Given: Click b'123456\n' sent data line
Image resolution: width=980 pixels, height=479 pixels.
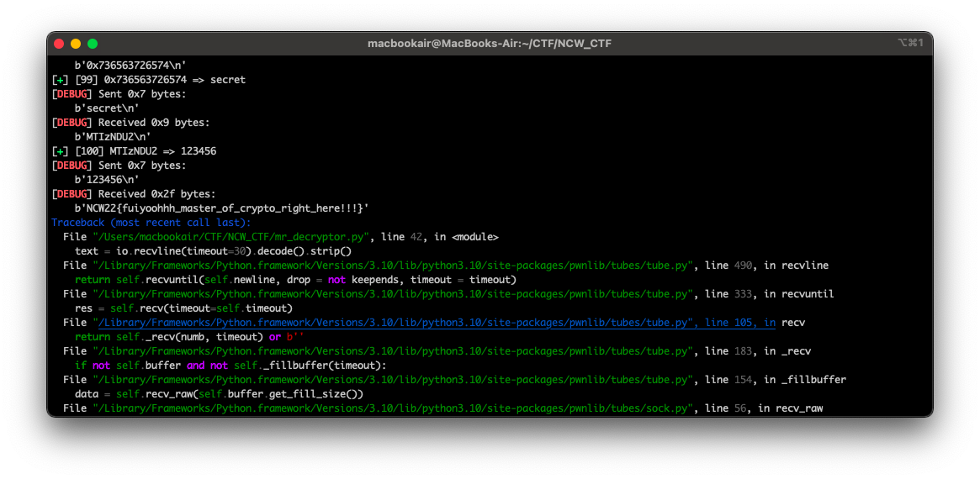Looking at the screenshot, I should tap(107, 180).
